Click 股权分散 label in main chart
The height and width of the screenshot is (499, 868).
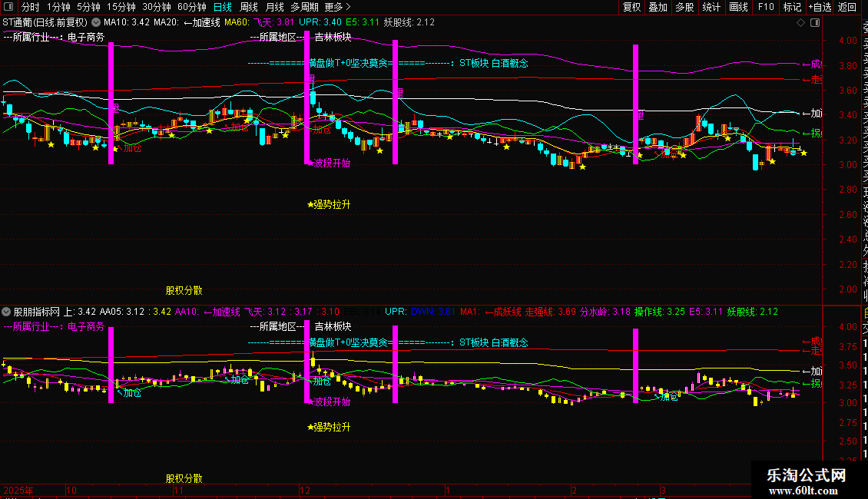pyautogui.click(x=184, y=290)
